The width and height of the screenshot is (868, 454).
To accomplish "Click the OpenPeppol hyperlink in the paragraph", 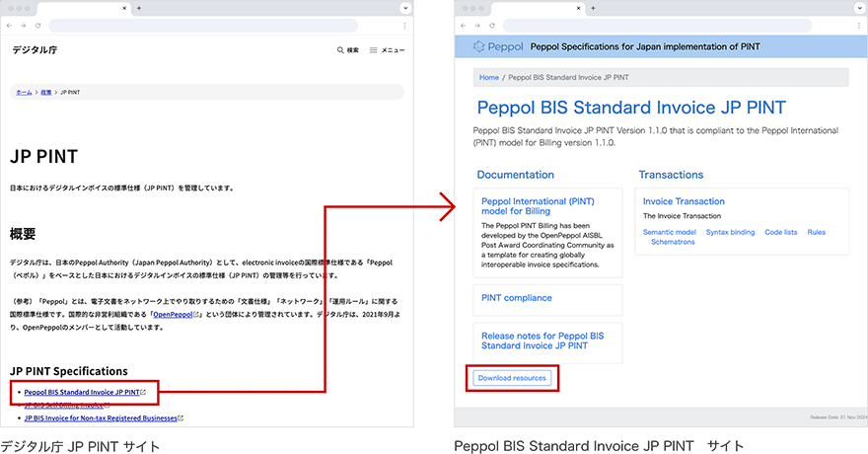I will click(x=175, y=314).
